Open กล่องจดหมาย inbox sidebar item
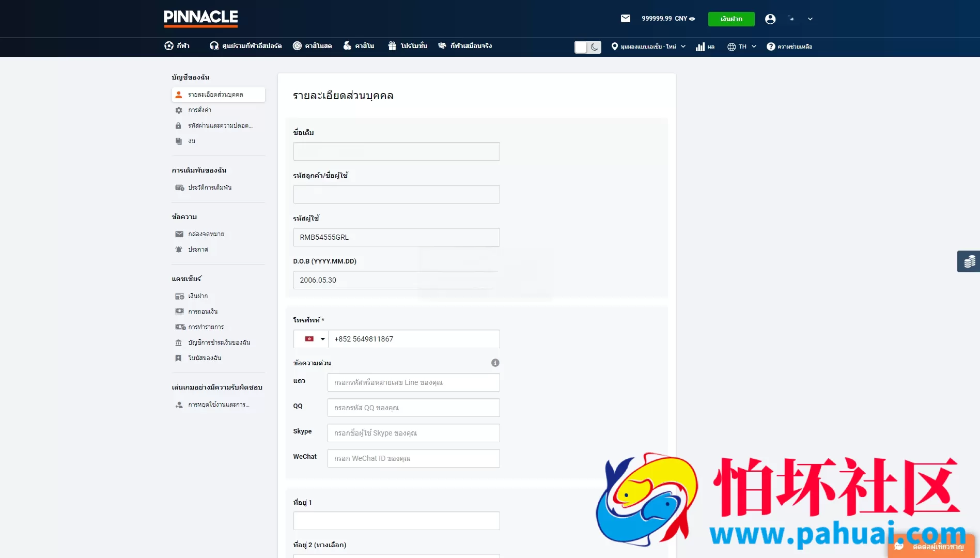Viewport: 980px width, 558px height. 219,234
